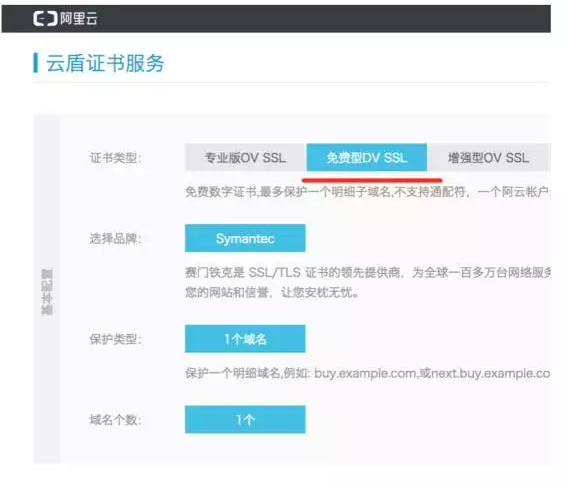Click the Aliyun logo in header
This screenshot has width=568, height=489.
pyautogui.click(x=65, y=18)
